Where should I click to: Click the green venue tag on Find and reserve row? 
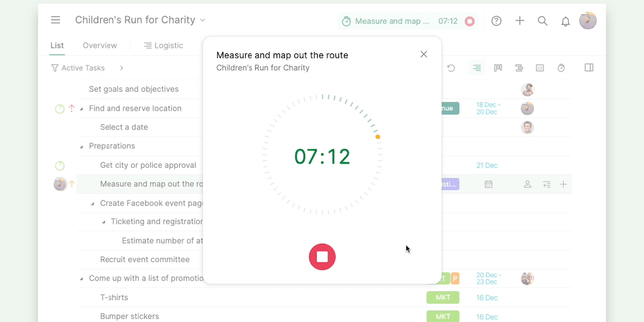click(450, 108)
